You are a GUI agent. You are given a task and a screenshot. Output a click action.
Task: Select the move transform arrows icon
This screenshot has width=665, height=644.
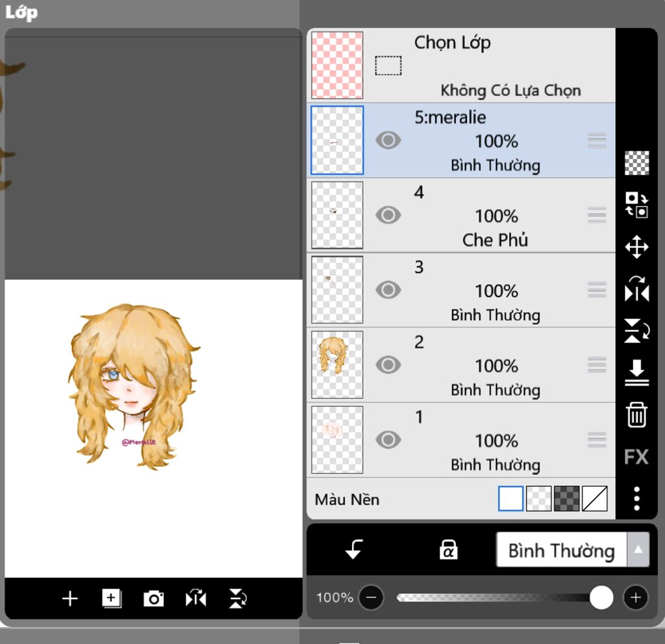[x=636, y=247]
